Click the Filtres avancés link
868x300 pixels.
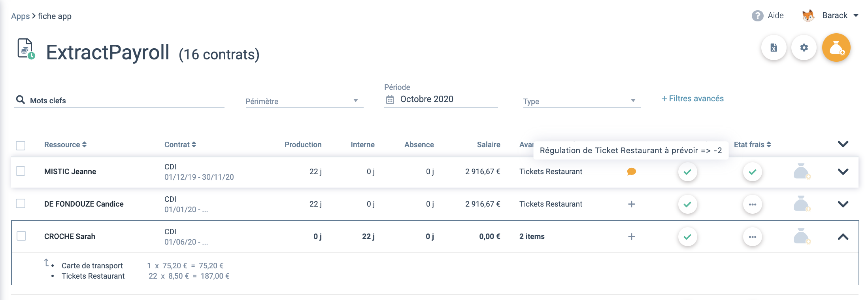tap(693, 99)
